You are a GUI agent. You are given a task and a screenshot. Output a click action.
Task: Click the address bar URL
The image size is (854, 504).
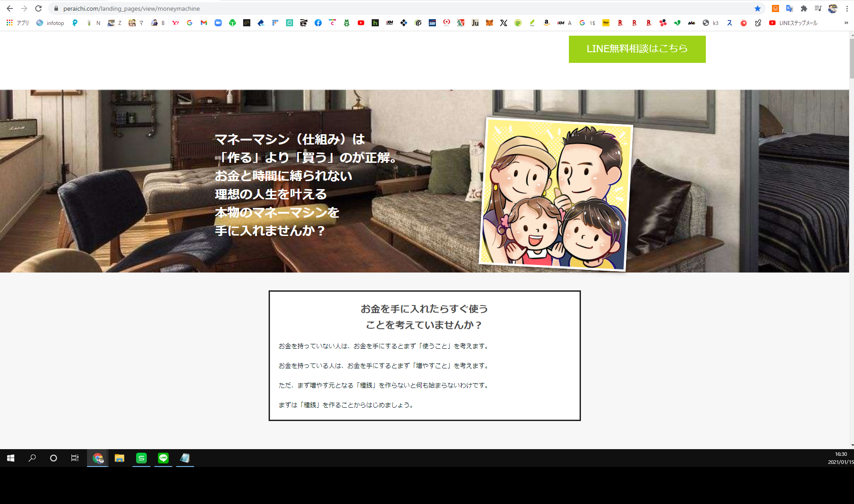pos(131,8)
